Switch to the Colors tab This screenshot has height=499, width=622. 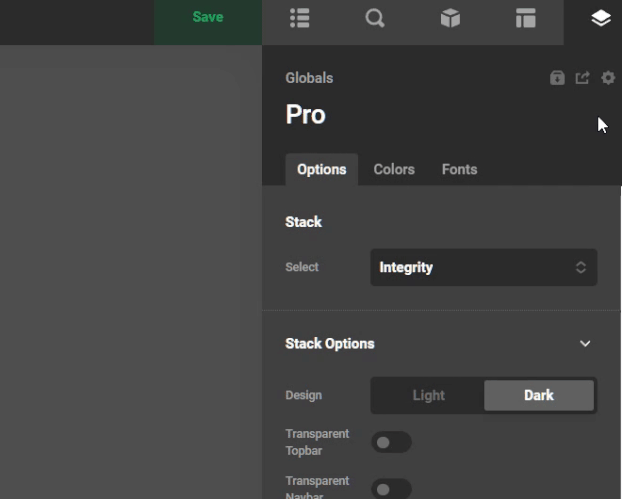coord(394,169)
